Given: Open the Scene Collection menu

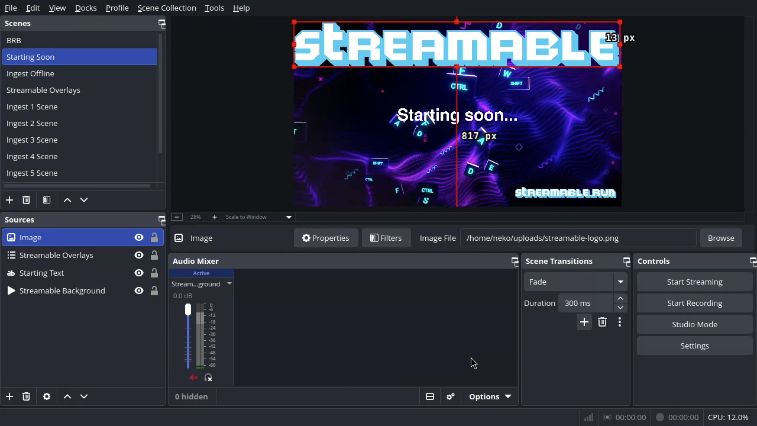Looking at the screenshot, I should [x=167, y=8].
